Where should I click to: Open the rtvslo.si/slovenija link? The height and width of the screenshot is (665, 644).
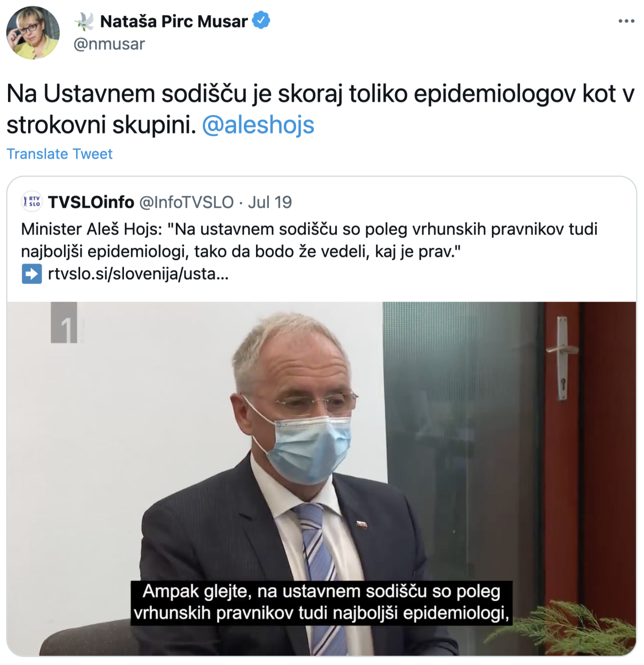click(x=138, y=274)
